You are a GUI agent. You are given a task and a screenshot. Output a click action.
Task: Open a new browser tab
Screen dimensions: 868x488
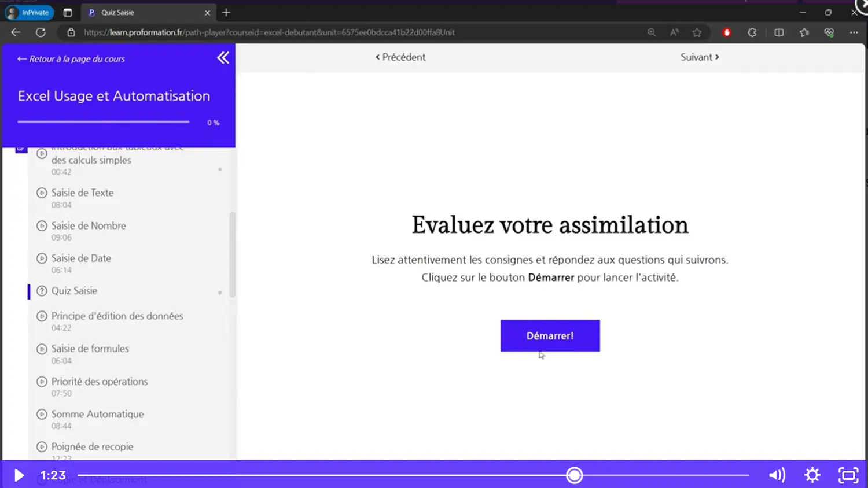(x=226, y=12)
